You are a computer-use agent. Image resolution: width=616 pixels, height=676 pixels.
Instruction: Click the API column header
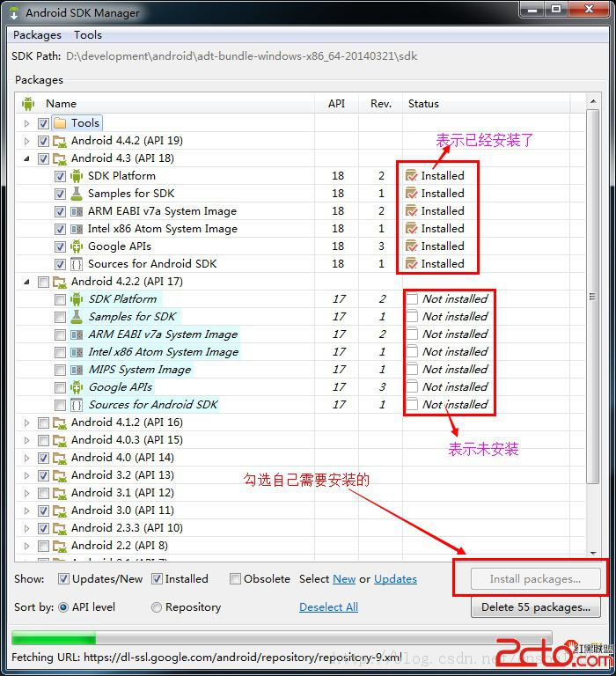click(337, 104)
